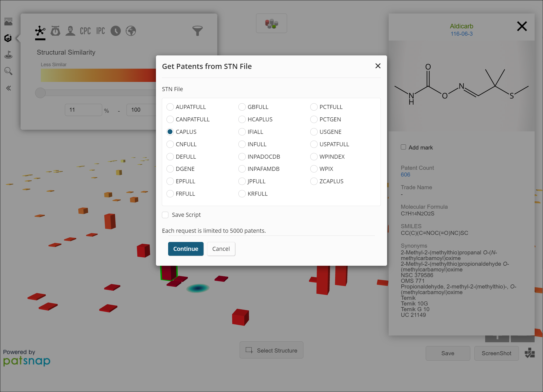Cancel the STN File dialog

221,249
